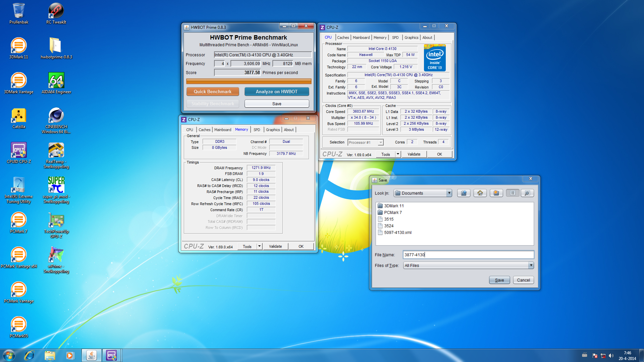Open Graphics tab in the memory CPU-Z window
The width and height of the screenshot is (644, 362).
(x=273, y=130)
